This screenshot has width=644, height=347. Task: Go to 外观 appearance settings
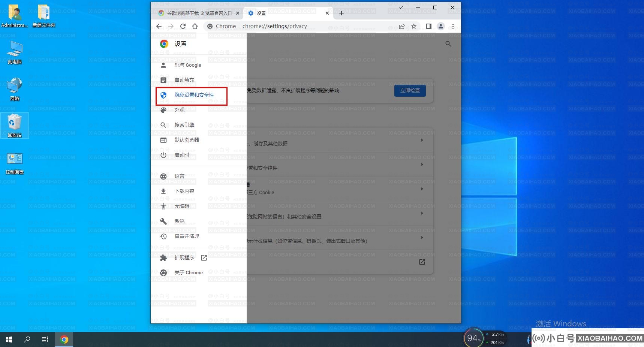coord(180,110)
